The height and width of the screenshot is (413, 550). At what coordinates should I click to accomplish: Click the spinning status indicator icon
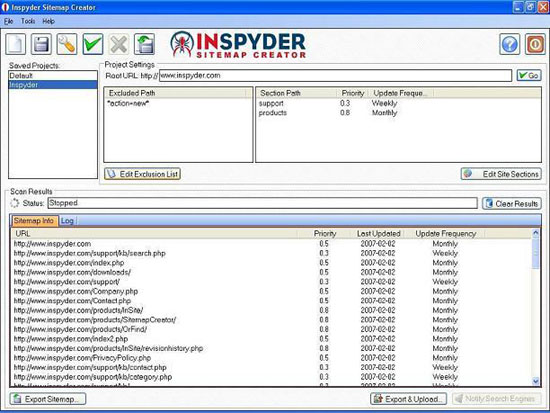pos(14,203)
